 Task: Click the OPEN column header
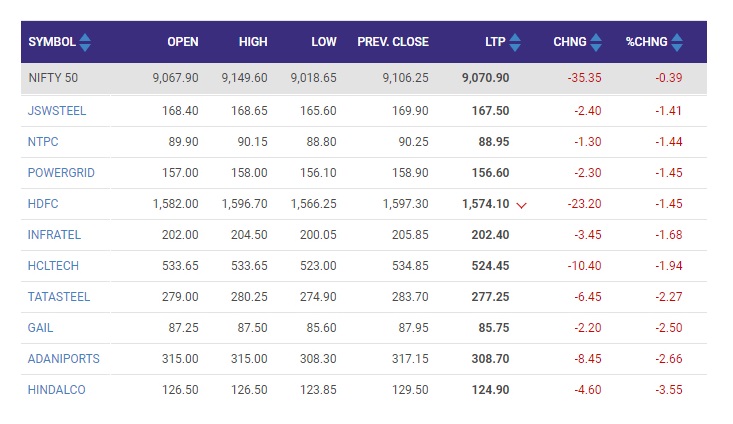(x=183, y=42)
